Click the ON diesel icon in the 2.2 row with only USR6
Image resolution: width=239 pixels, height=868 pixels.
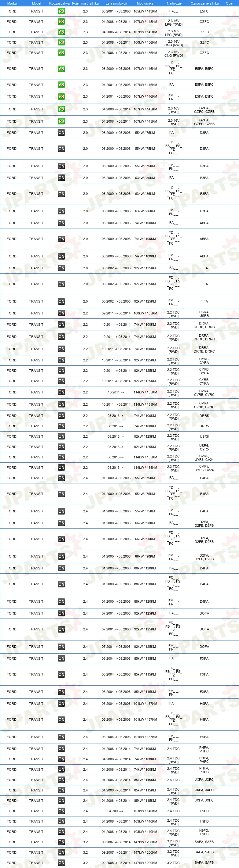click(x=61, y=436)
